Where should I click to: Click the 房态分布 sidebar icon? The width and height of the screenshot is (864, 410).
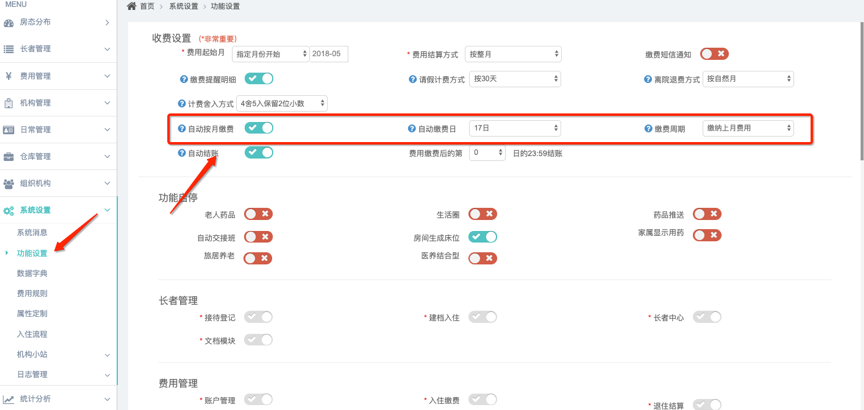9,22
